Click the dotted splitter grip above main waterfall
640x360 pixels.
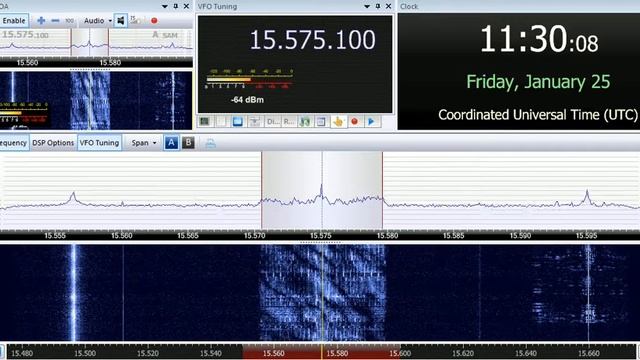pyautogui.click(x=320, y=242)
